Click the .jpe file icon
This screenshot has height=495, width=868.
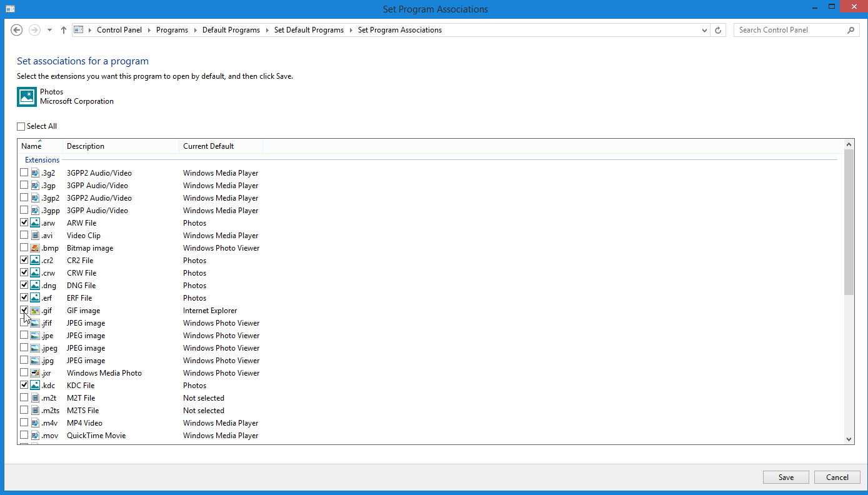(35, 336)
